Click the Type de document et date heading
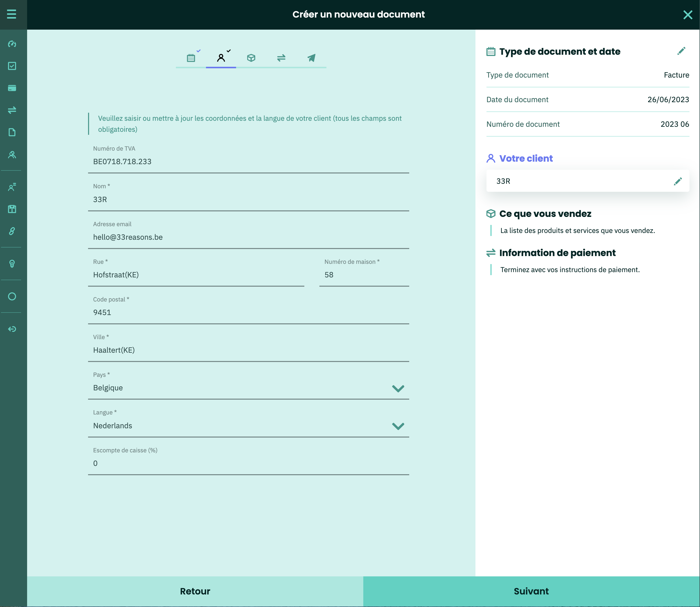 [560, 51]
